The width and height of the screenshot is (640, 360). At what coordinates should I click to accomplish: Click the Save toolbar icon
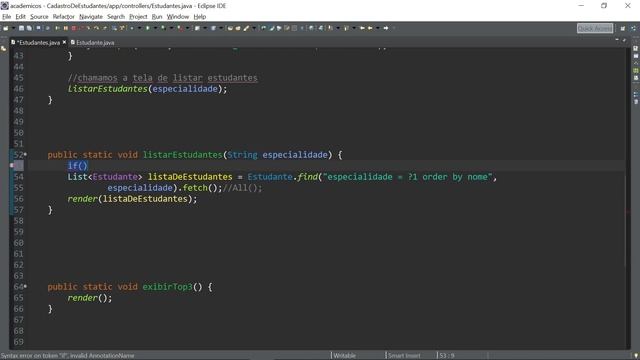click(21, 28)
